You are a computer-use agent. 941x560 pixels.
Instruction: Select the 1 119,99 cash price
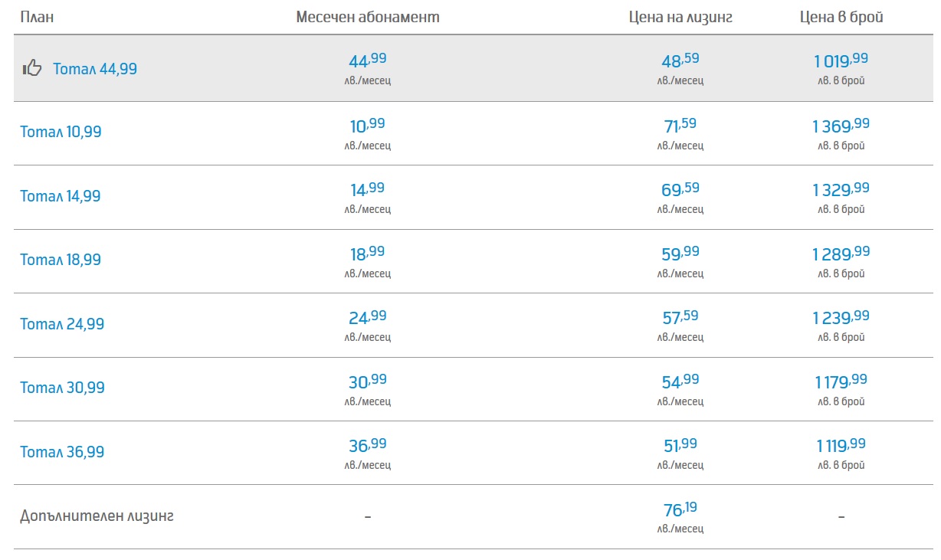click(x=841, y=444)
